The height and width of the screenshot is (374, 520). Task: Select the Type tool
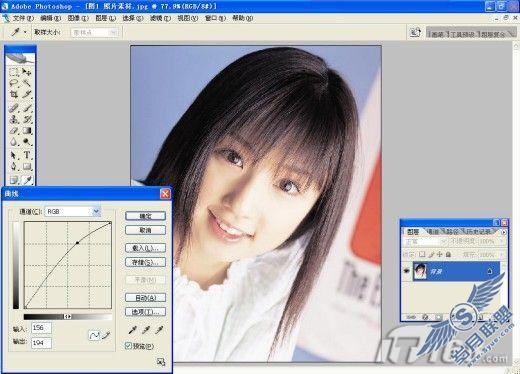tap(27, 155)
